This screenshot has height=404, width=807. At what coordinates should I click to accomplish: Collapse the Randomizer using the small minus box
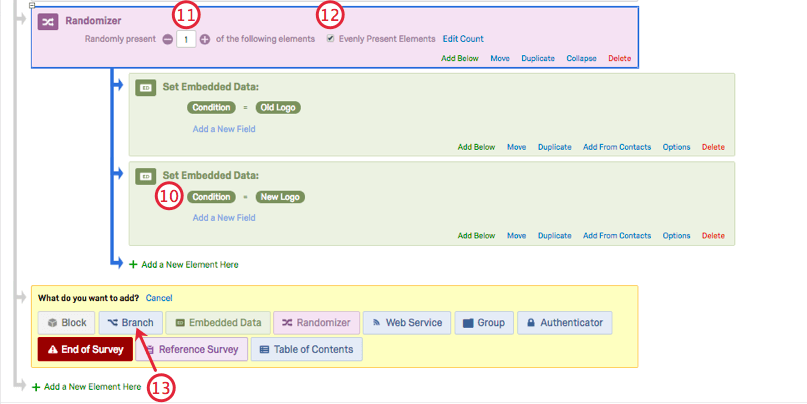(32, 5)
